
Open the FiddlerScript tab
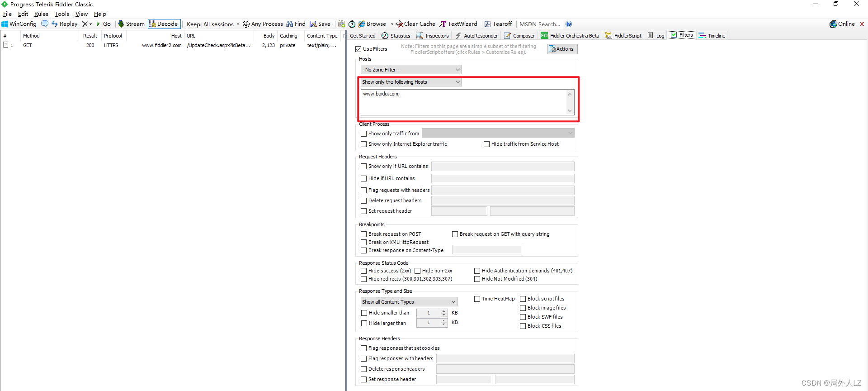(623, 36)
